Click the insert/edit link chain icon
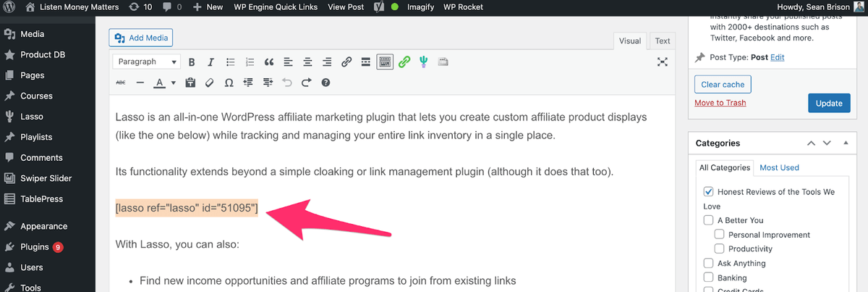868x292 pixels. [346, 62]
